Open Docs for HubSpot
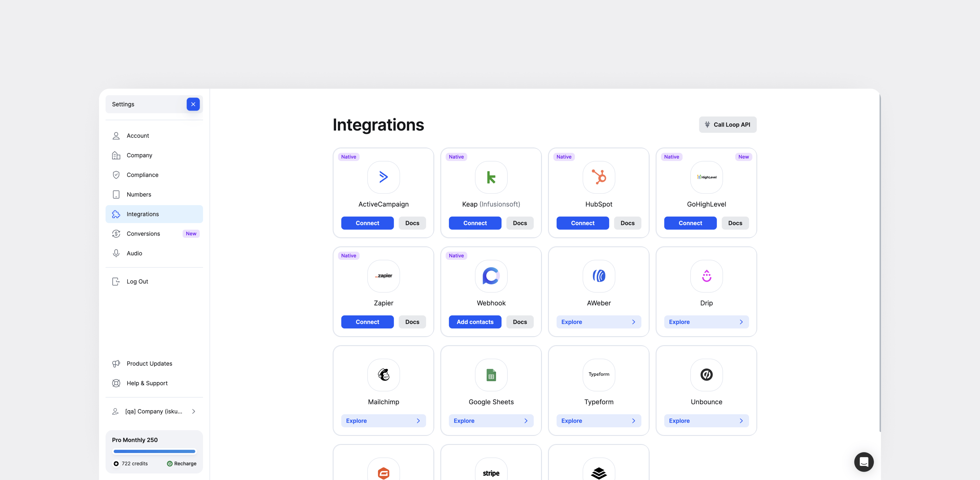Image resolution: width=980 pixels, height=480 pixels. 627,223
